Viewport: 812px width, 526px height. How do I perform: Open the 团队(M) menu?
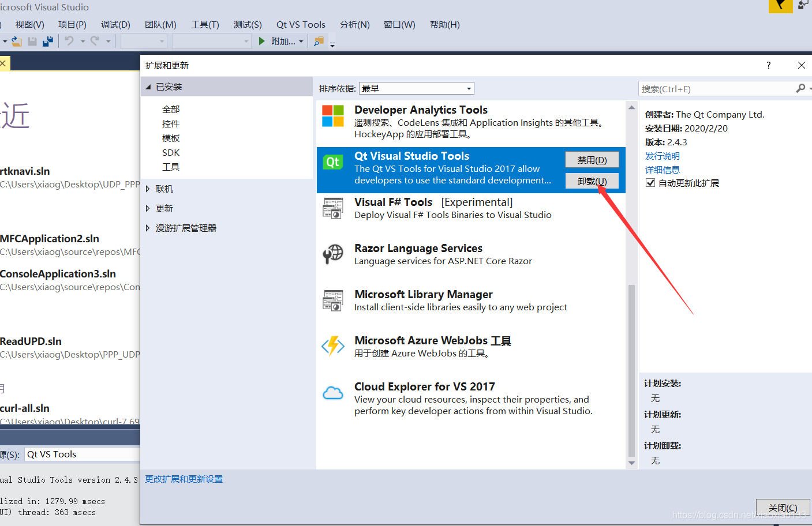pyautogui.click(x=160, y=24)
